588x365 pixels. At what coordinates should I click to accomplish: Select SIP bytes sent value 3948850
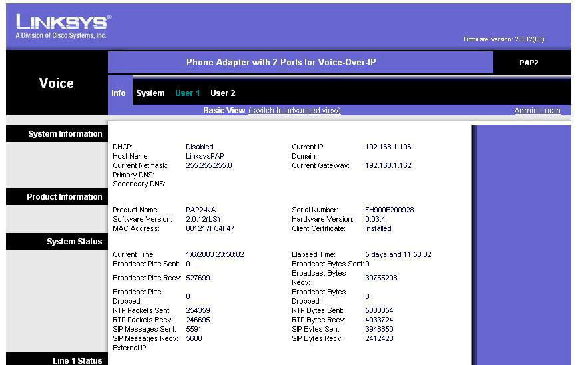(379, 329)
